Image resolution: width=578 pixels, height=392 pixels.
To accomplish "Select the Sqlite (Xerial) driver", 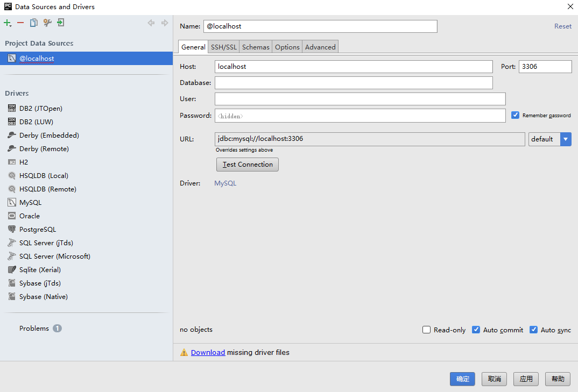I will pyautogui.click(x=40, y=270).
